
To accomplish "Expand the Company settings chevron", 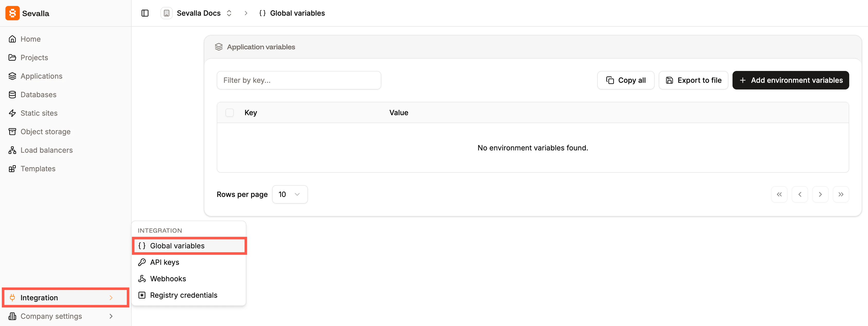I will point(111,316).
